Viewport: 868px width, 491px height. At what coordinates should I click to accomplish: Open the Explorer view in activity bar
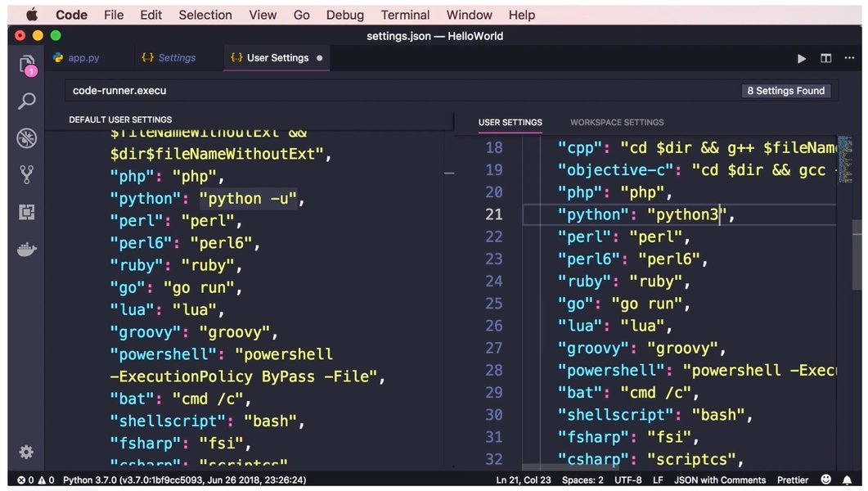26,65
